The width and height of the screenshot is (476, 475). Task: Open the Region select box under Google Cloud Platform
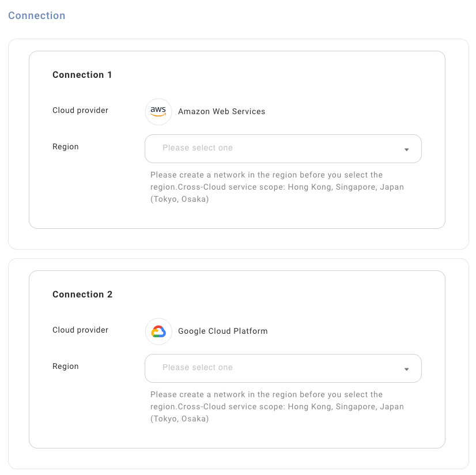click(x=283, y=368)
